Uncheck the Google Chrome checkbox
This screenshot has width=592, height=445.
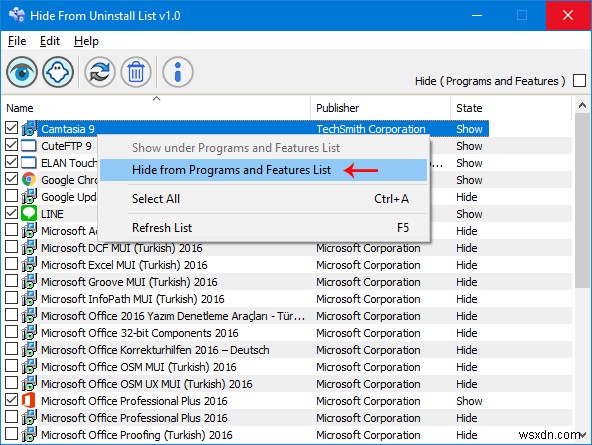pyautogui.click(x=11, y=179)
